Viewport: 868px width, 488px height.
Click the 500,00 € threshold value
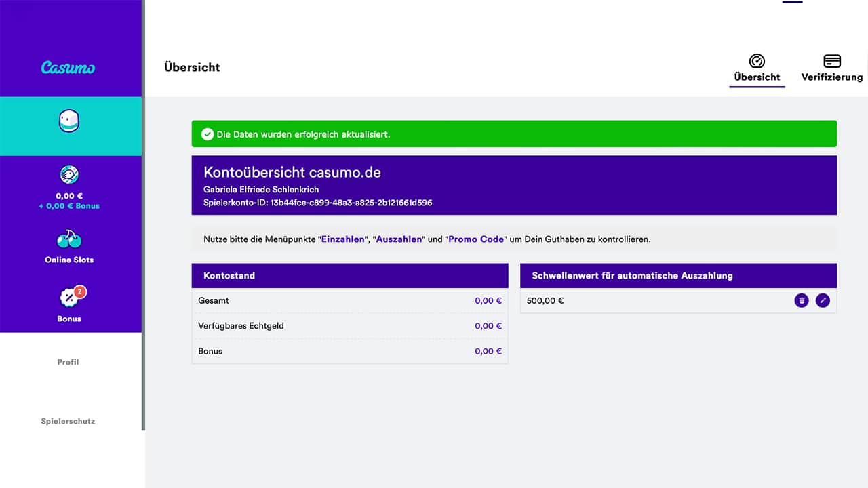[x=545, y=300]
